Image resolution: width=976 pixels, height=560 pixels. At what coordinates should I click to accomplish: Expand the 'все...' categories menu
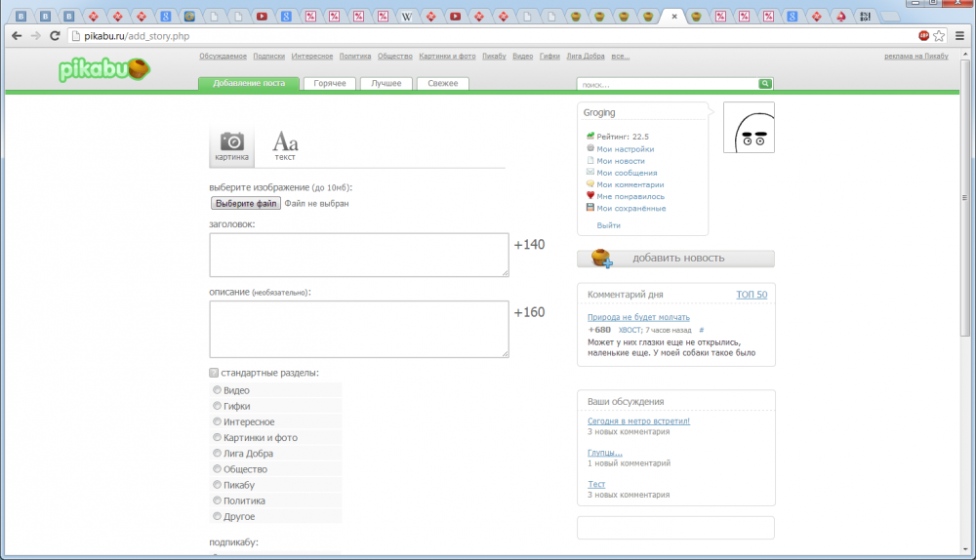pyautogui.click(x=620, y=57)
